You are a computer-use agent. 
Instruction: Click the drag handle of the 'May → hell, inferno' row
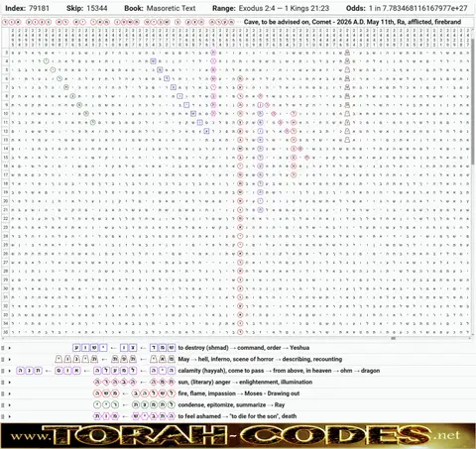pyautogui.click(x=3, y=359)
